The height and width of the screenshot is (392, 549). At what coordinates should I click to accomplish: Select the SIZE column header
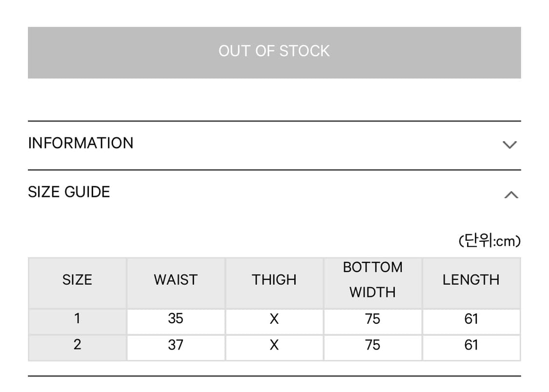(x=77, y=280)
